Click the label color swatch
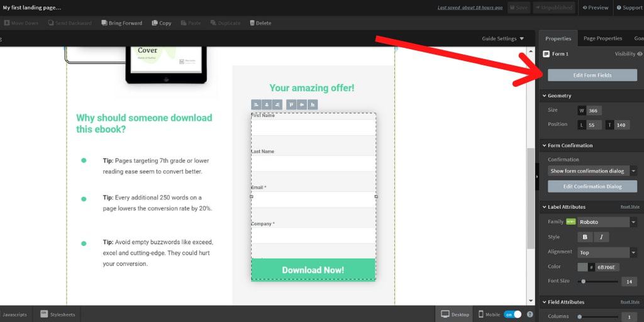644x322 pixels. (582, 267)
